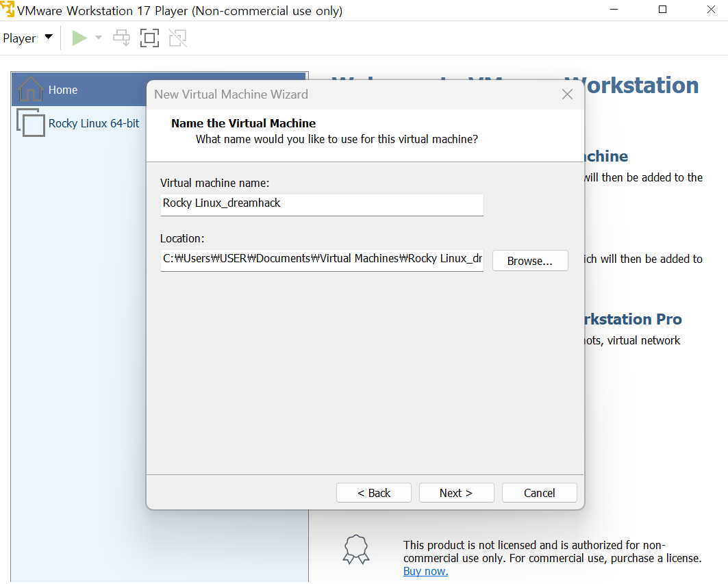Click the 'Location:' label

182,239
